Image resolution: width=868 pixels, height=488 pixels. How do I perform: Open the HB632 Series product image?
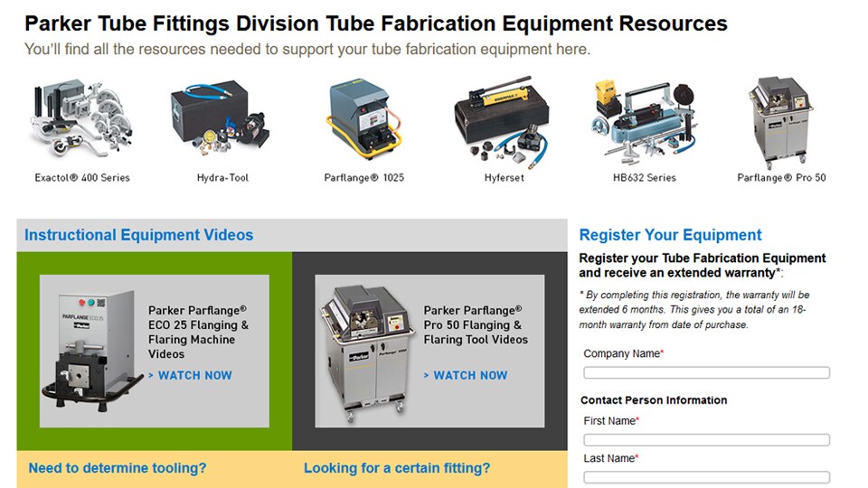[644, 121]
